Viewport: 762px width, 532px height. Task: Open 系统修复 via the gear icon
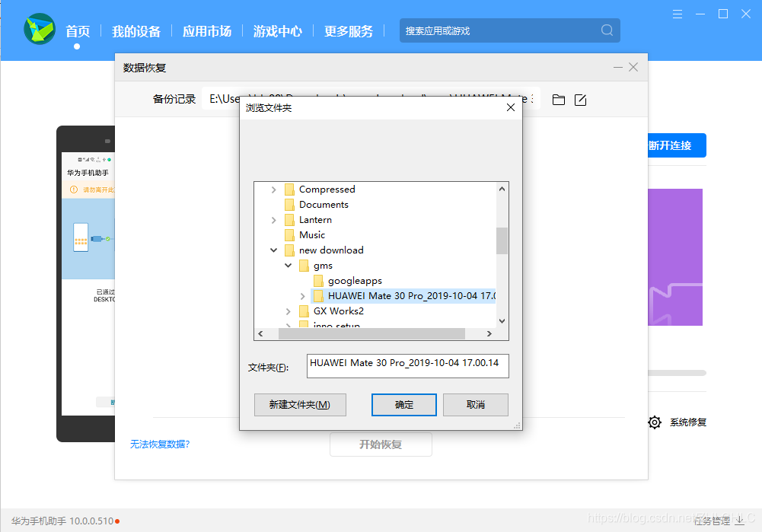coord(655,422)
